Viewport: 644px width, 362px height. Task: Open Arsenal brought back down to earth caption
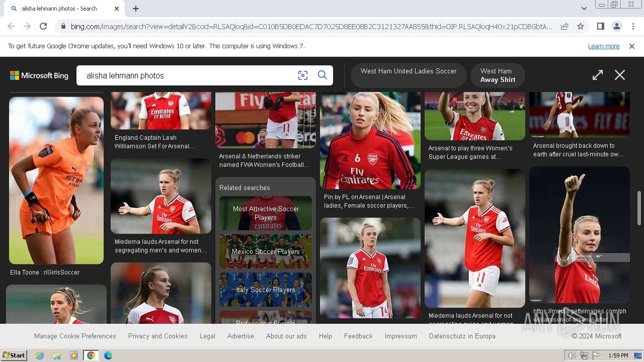click(578, 150)
